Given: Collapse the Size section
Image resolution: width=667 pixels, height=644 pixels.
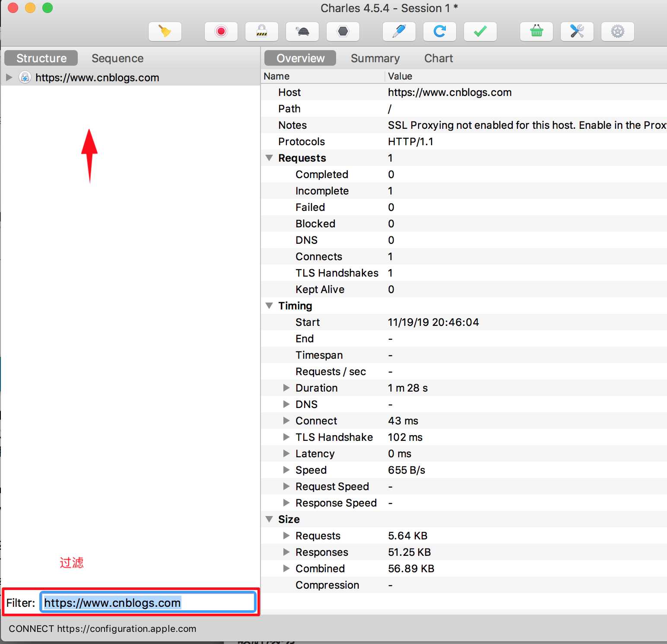Looking at the screenshot, I should (x=269, y=519).
